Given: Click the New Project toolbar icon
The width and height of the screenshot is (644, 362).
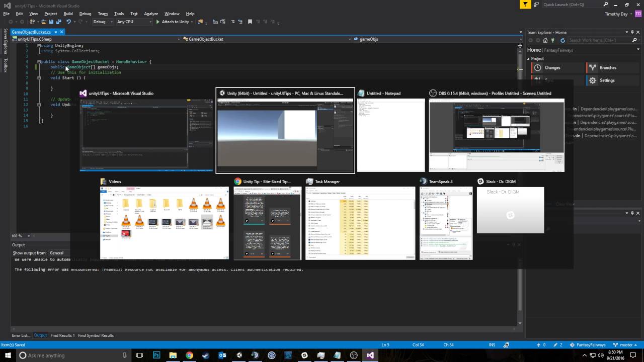Looking at the screenshot, I should (x=33, y=22).
